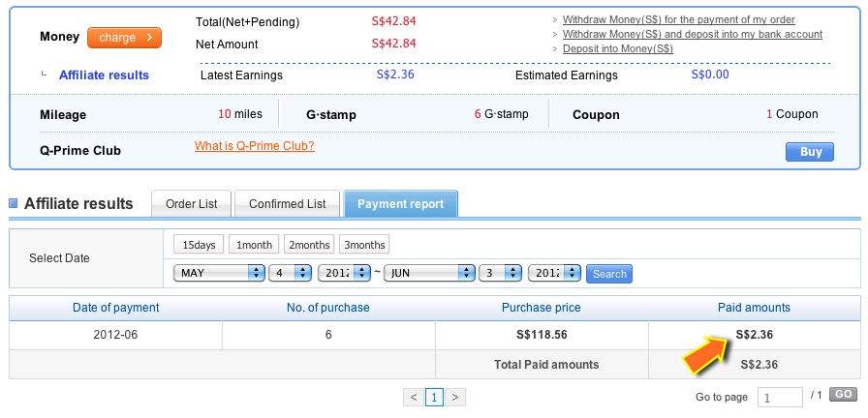The height and width of the screenshot is (418, 868).
Task: Open Deposit into Money(S$) link
Action: coord(618,48)
